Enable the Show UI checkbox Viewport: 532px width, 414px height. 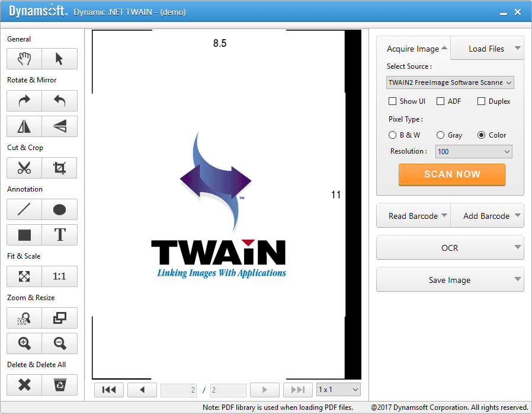tap(393, 101)
